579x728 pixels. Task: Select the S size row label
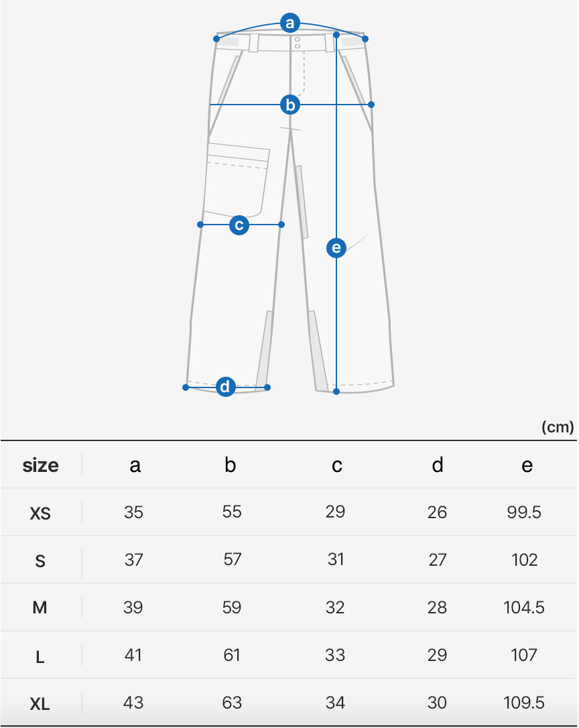pos(40,561)
